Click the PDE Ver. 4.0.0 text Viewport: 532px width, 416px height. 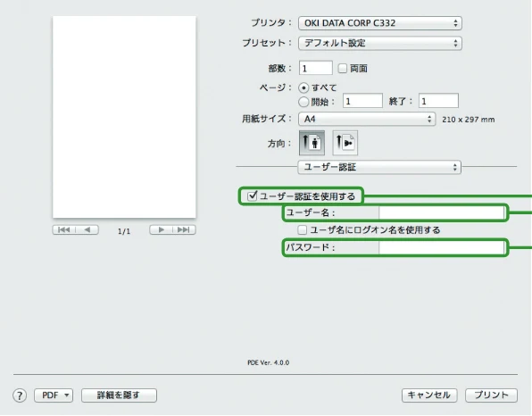tap(269, 362)
